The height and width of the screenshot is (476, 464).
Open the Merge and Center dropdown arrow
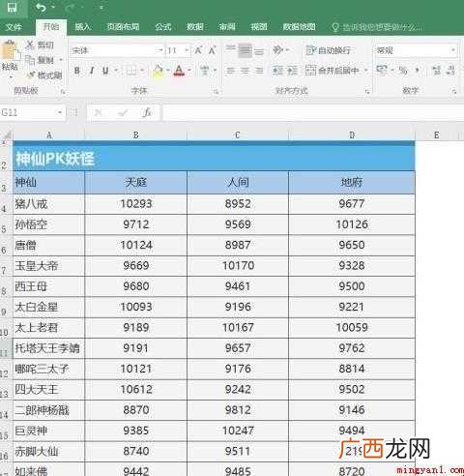point(365,71)
